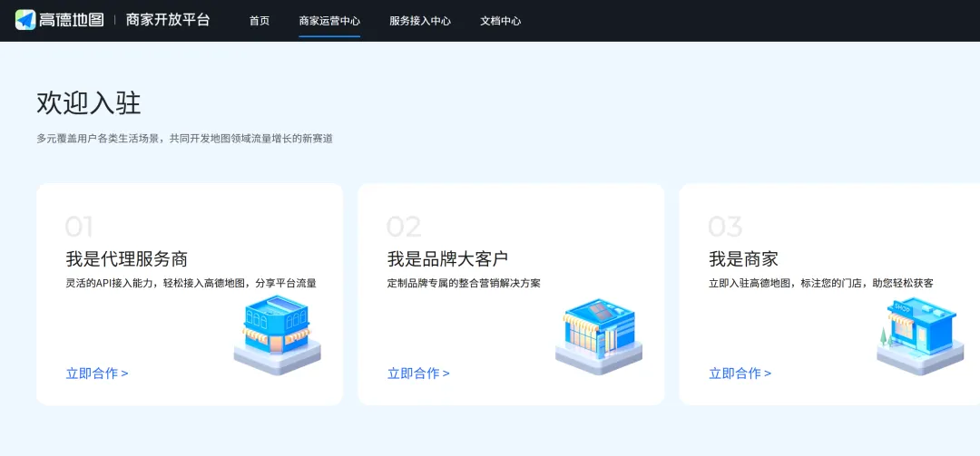Click the 我是代理服务商 card heading
The image size is (980, 456).
(x=127, y=258)
